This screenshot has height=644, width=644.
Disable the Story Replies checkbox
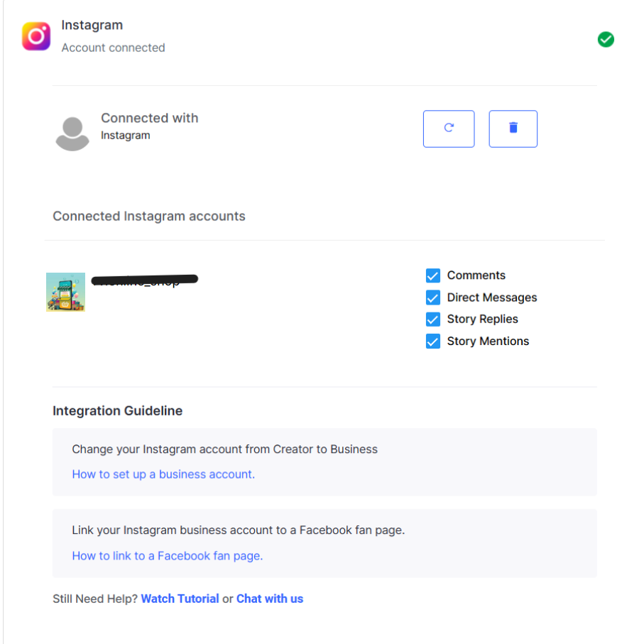433,319
